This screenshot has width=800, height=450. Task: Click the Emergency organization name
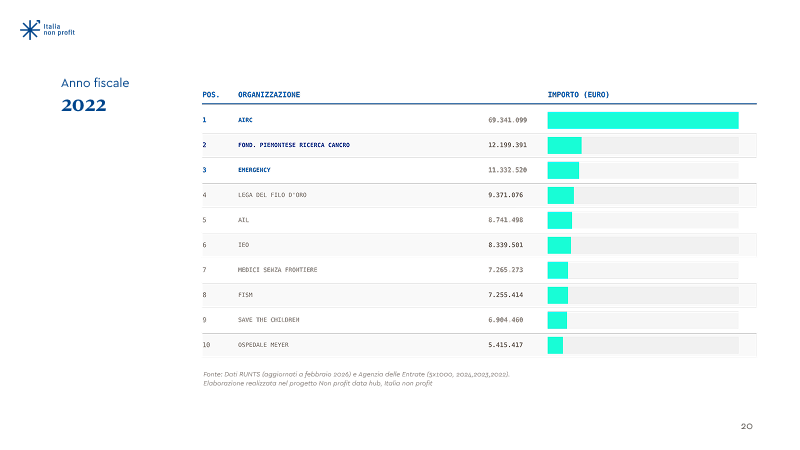pos(254,170)
